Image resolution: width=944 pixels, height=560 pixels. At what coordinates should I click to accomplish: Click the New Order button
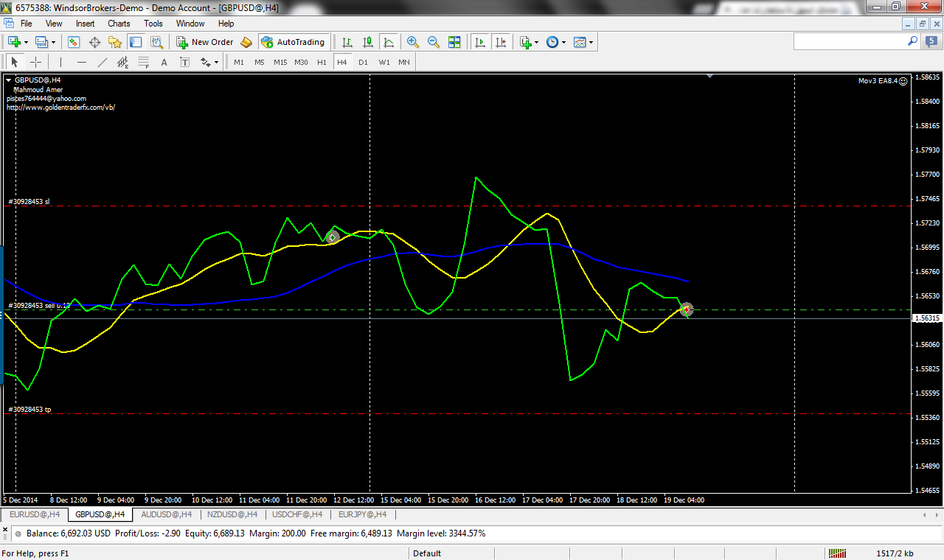(x=205, y=42)
